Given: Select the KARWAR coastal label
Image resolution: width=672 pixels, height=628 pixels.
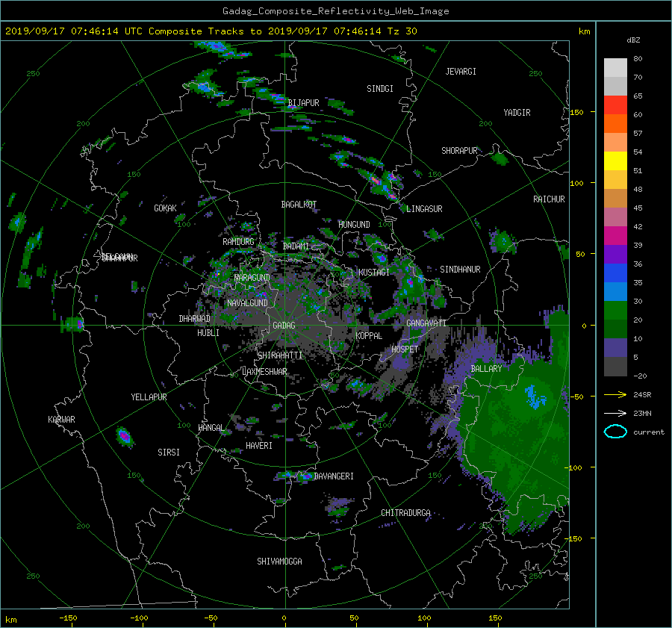Looking at the screenshot, I should (61, 420).
